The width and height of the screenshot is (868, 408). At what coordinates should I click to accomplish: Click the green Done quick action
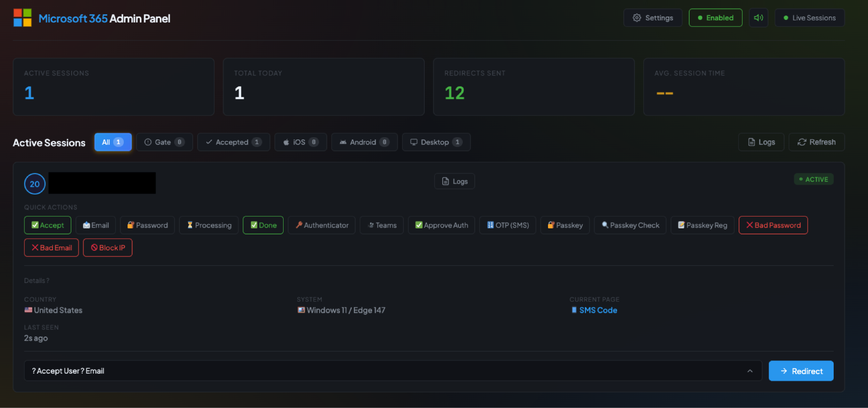tap(263, 225)
